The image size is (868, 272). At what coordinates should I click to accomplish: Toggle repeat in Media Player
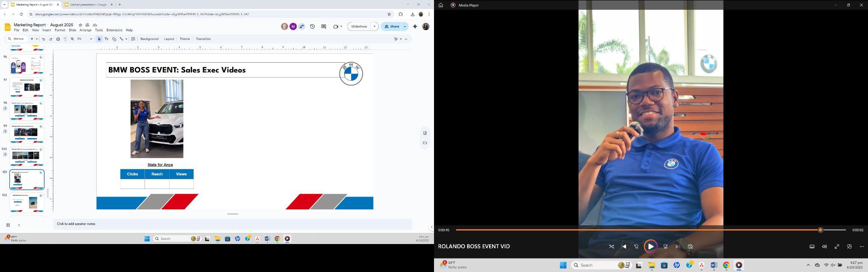(x=690, y=247)
